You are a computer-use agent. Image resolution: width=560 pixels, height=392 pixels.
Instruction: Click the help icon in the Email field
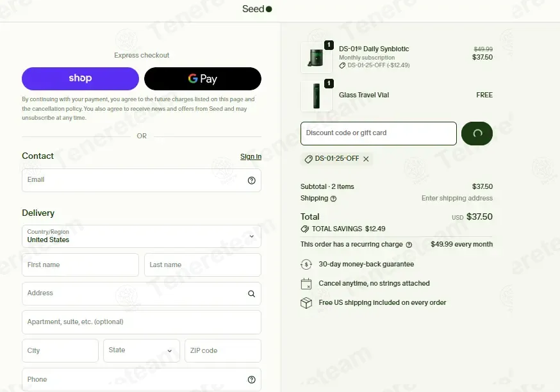coord(251,181)
